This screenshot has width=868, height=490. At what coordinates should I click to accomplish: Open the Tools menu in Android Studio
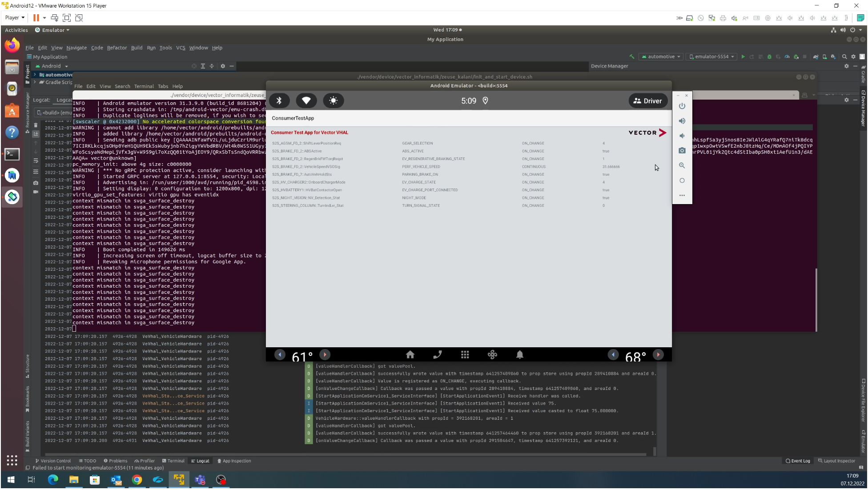pos(165,48)
